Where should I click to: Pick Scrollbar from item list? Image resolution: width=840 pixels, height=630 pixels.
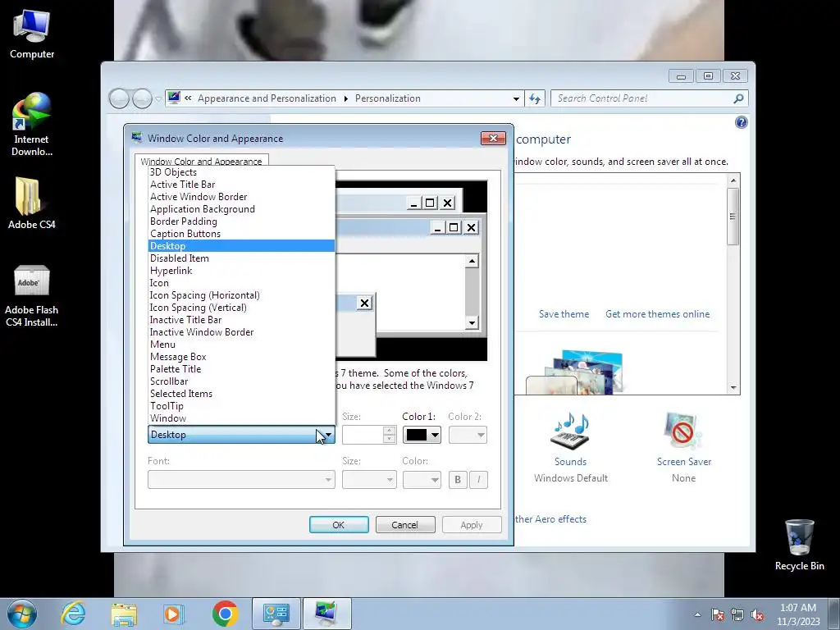[x=241, y=381]
